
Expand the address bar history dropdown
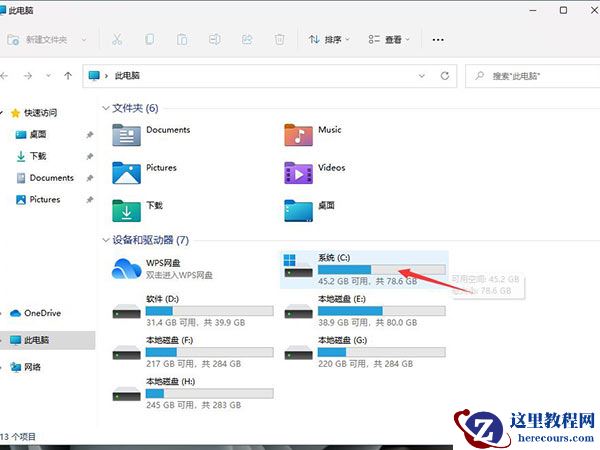click(x=422, y=76)
